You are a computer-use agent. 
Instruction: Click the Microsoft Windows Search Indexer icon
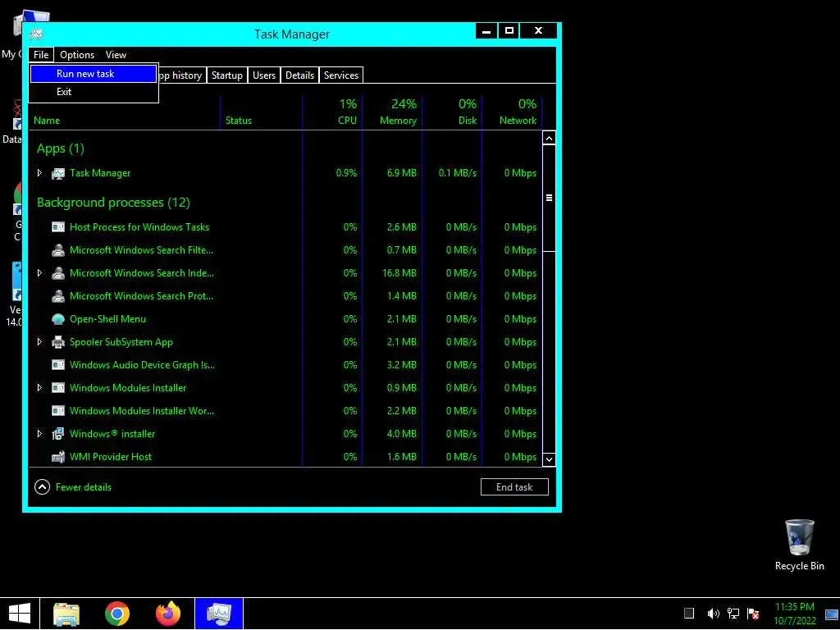coord(58,273)
